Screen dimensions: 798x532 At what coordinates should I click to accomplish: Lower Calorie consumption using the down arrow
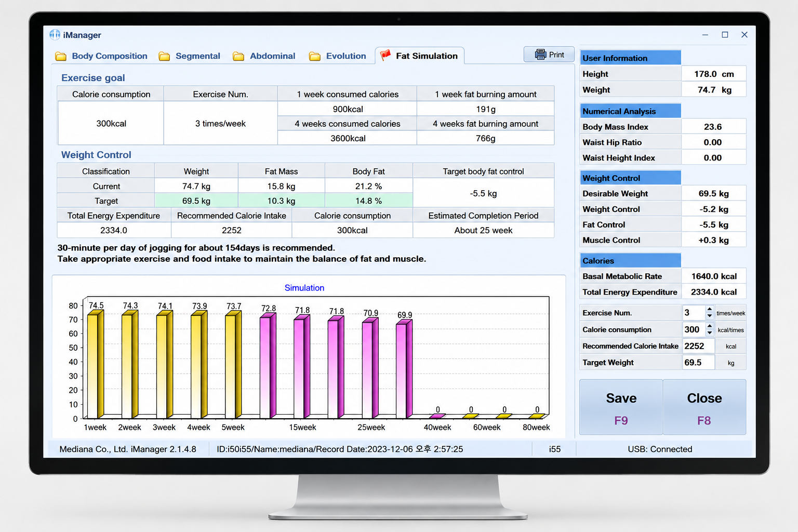pyautogui.click(x=710, y=332)
